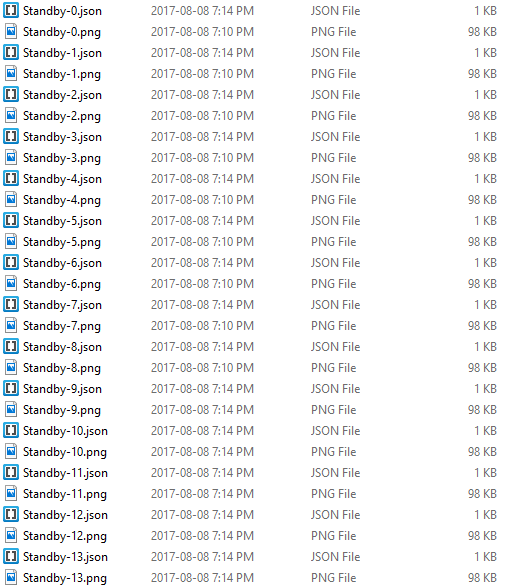Click the JSON file icon for Standby-4.json
Viewport: 520px width, 588px height.
[11, 178]
